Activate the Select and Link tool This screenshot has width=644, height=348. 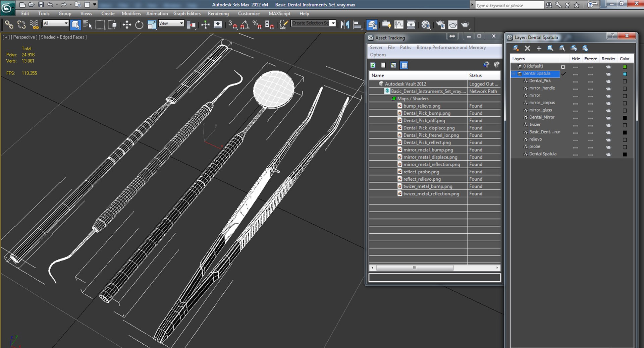pos(9,24)
